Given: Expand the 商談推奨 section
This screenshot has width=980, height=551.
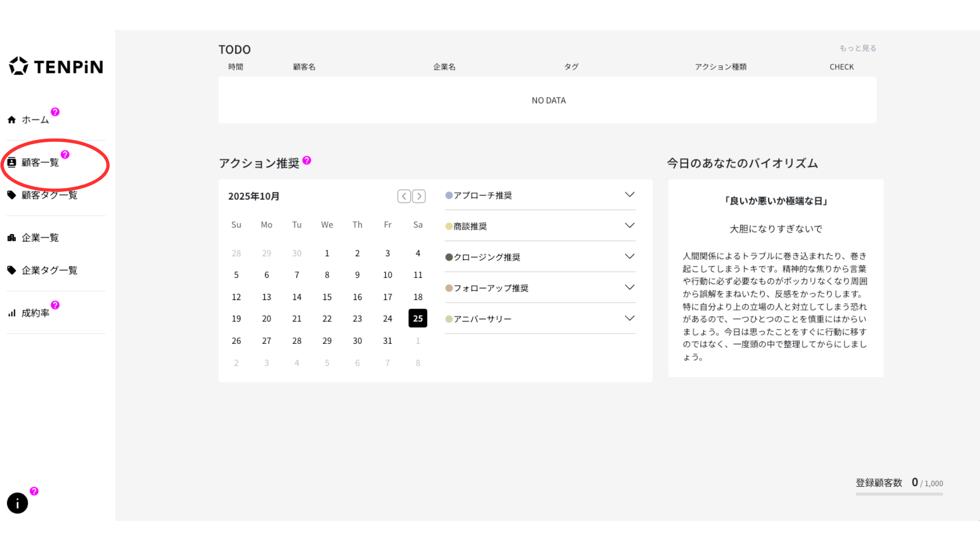Looking at the screenshot, I should 629,226.
